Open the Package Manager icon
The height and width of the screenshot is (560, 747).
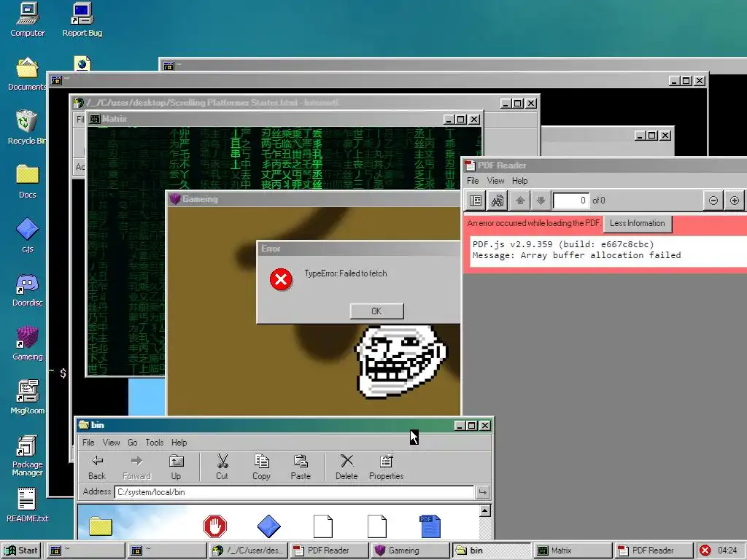coord(27,455)
